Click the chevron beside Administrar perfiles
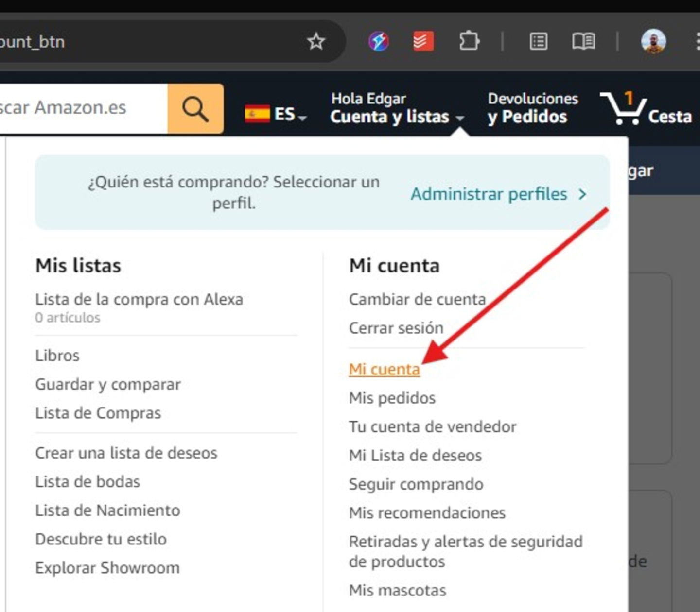The image size is (700, 612). click(x=582, y=194)
